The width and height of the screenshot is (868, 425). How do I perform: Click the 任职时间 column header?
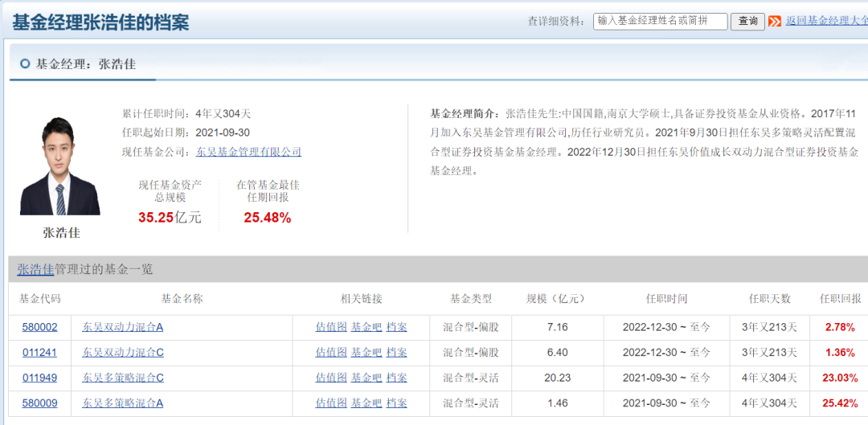(x=666, y=299)
